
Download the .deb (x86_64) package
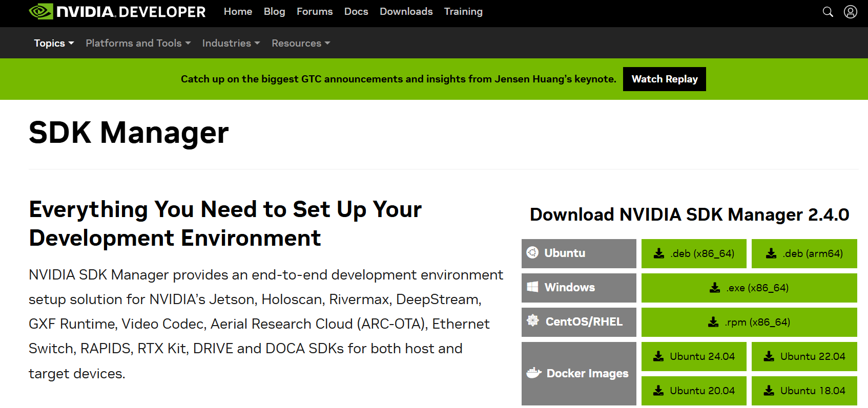point(694,253)
